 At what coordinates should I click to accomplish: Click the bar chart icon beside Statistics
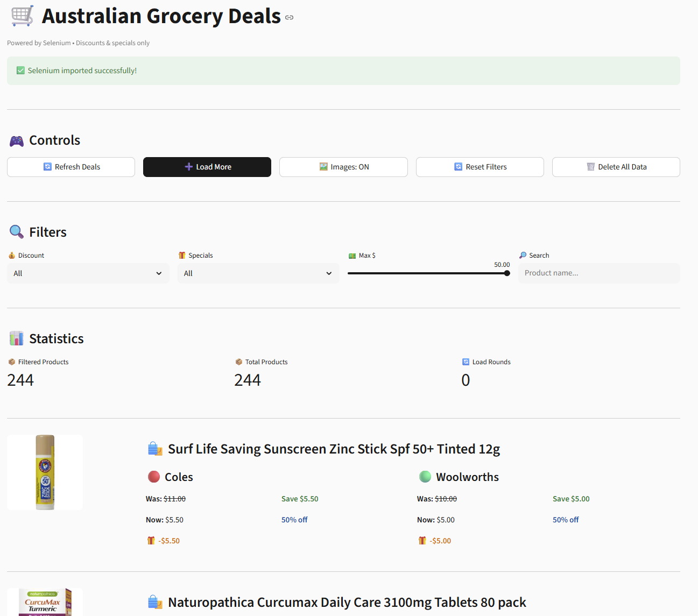click(x=17, y=339)
